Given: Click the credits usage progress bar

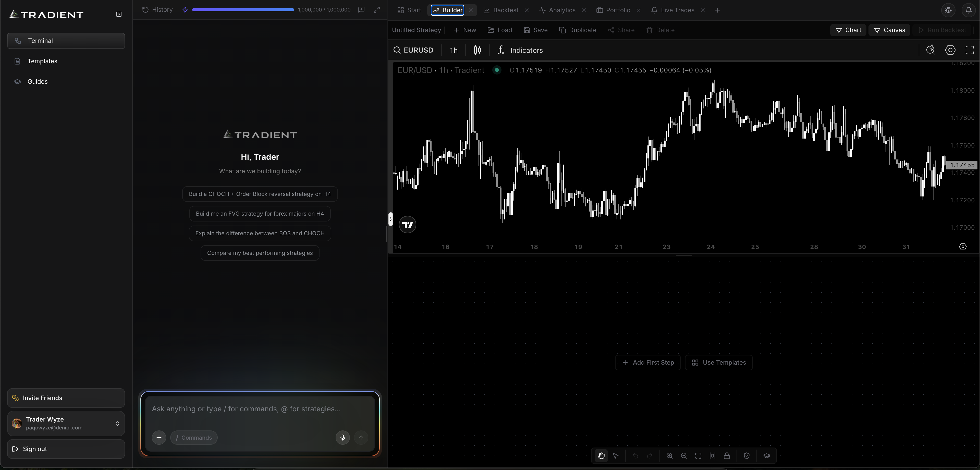Looking at the screenshot, I should pos(243,9).
